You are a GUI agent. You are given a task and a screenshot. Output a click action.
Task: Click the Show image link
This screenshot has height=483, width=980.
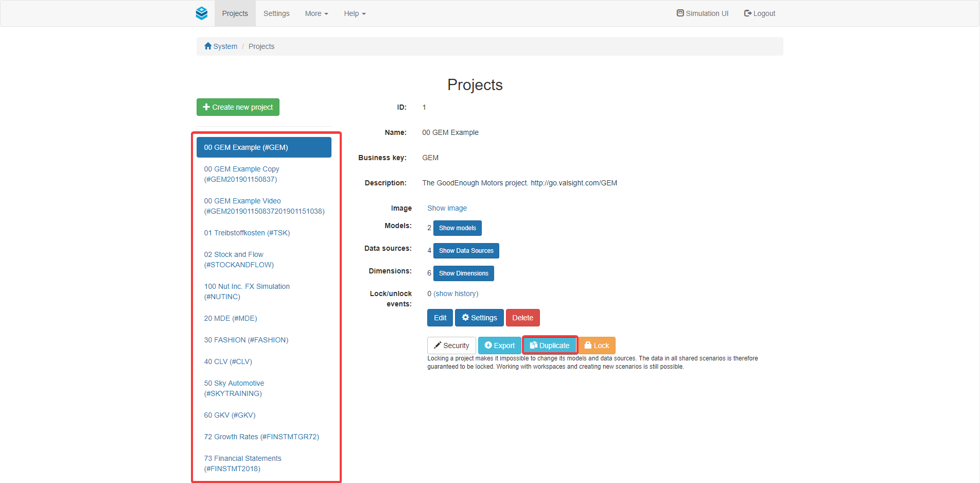[447, 208]
